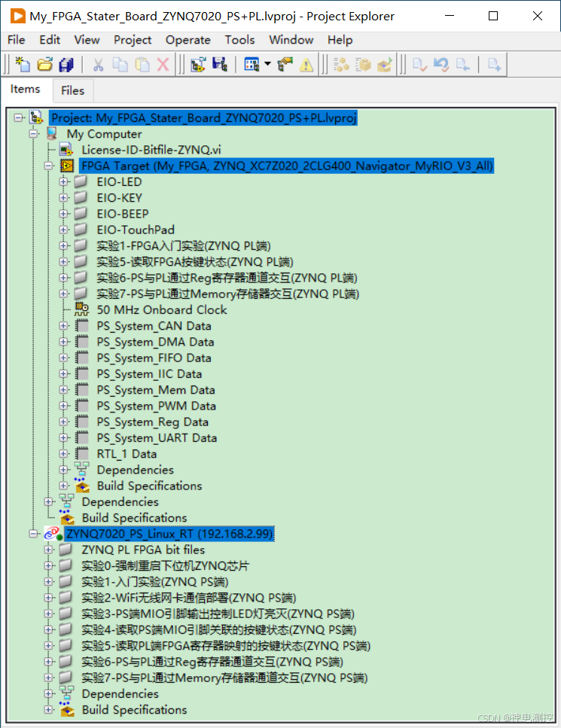Collapse the root Project node
Viewport: 561px width, 728px height.
click(x=18, y=117)
